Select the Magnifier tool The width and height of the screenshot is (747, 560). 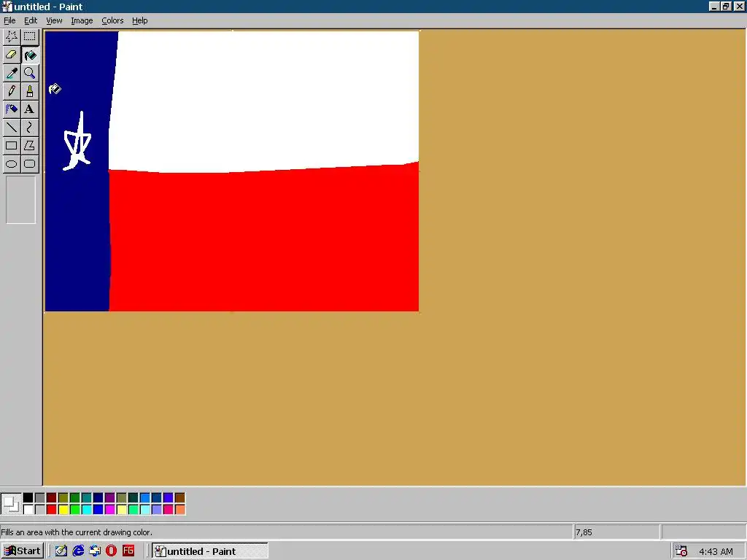[x=29, y=73]
